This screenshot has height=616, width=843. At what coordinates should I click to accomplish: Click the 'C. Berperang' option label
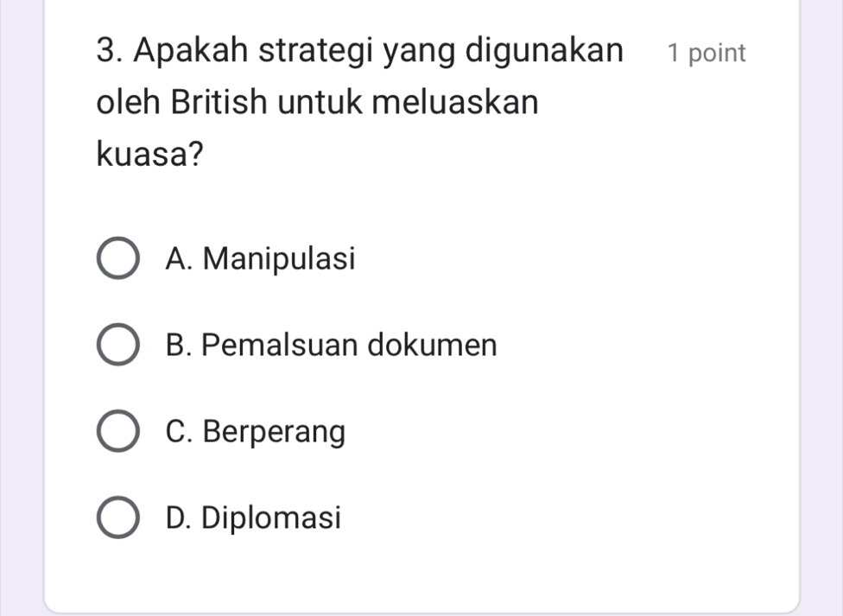tap(257, 432)
